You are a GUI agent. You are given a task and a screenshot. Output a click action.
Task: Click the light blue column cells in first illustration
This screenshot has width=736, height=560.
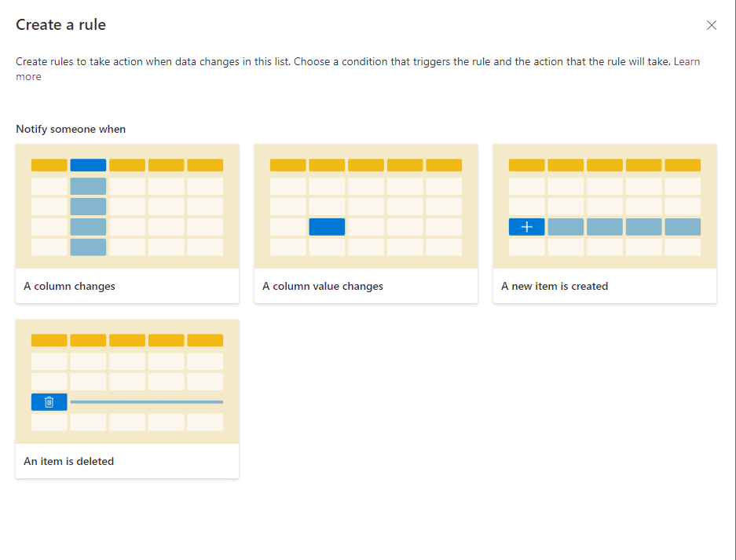pyautogui.click(x=88, y=217)
